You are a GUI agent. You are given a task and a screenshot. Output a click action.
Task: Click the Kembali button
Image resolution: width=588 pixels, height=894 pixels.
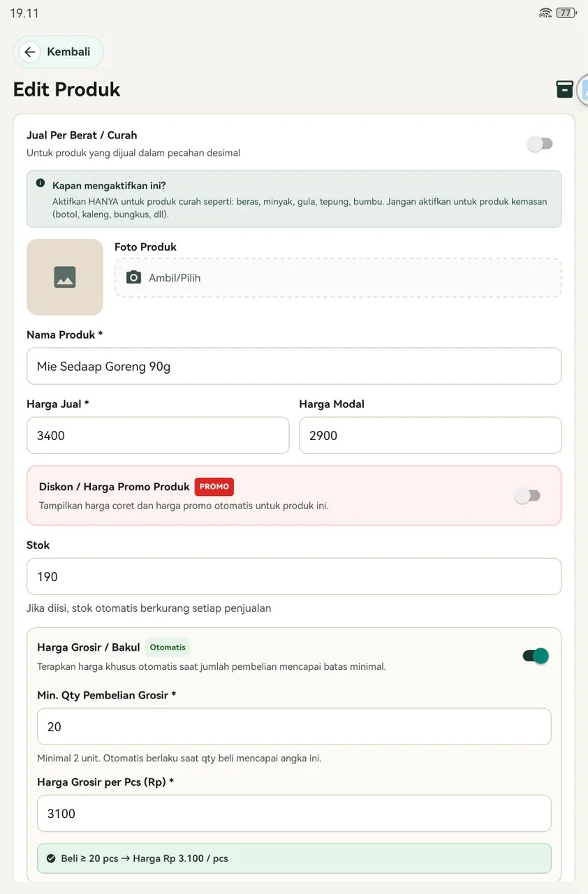point(59,52)
